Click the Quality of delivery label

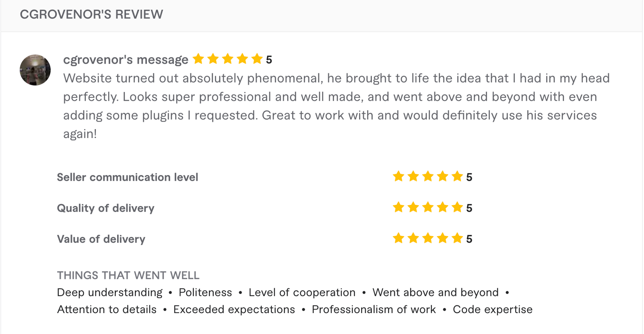pos(105,208)
